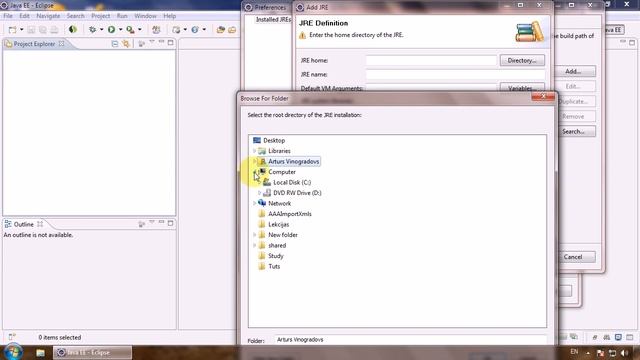This screenshot has height=360, width=640.
Task: Open dropdown arrow next to External Tools icon
Action: (140, 30)
